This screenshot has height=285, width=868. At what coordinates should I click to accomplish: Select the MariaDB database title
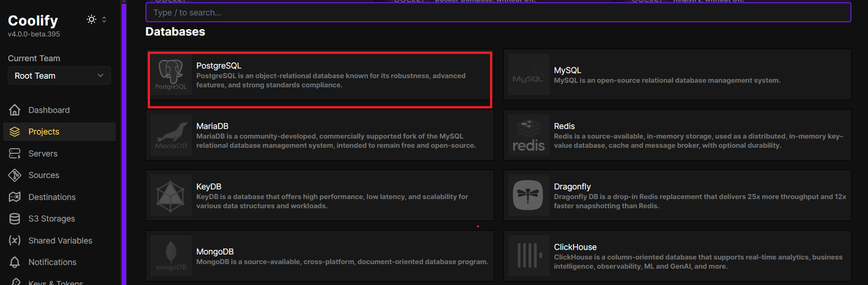tap(212, 126)
